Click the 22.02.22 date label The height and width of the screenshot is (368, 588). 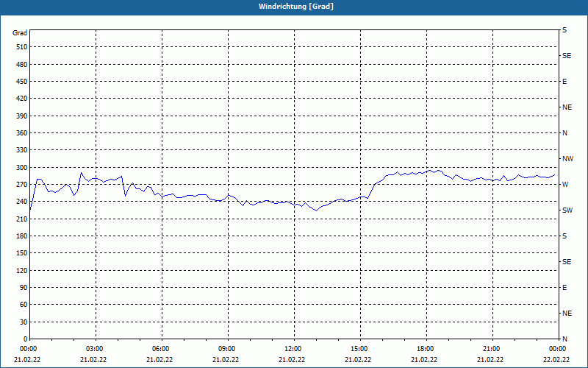[556, 360]
